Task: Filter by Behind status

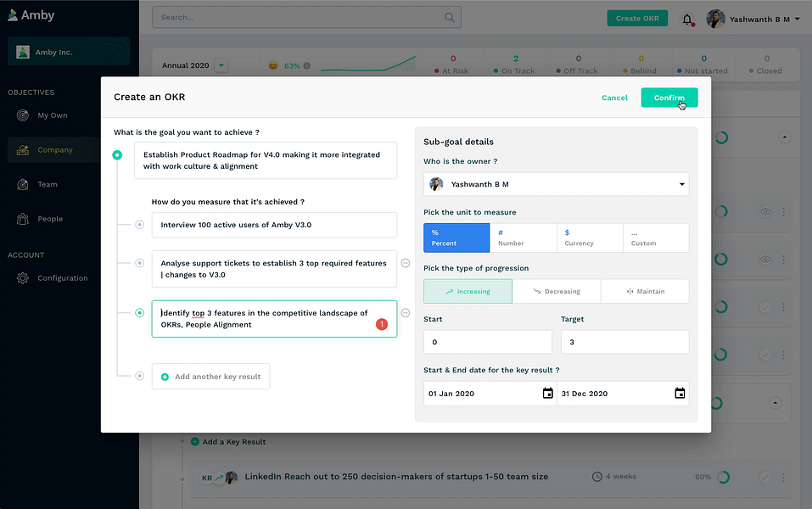Action: click(x=641, y=64)
